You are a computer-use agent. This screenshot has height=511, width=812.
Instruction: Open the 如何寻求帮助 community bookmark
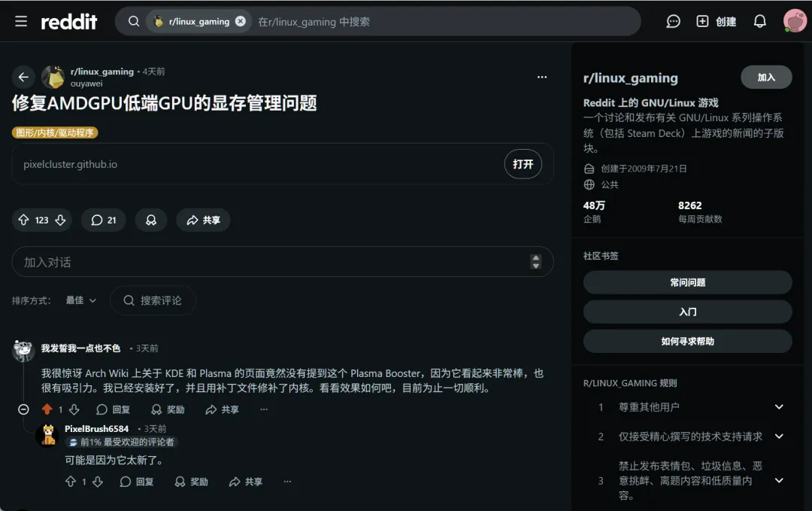pos(687,342)
